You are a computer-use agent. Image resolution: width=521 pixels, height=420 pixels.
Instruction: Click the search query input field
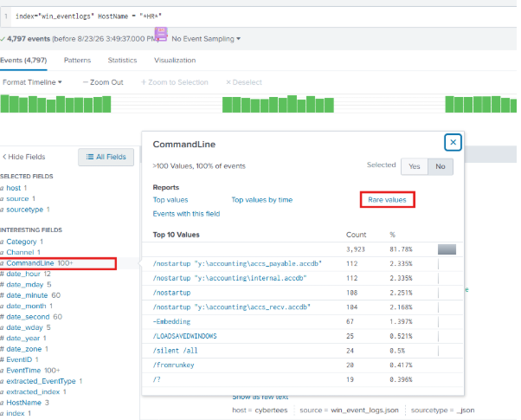pyautogui.click(x=259, y=16)
